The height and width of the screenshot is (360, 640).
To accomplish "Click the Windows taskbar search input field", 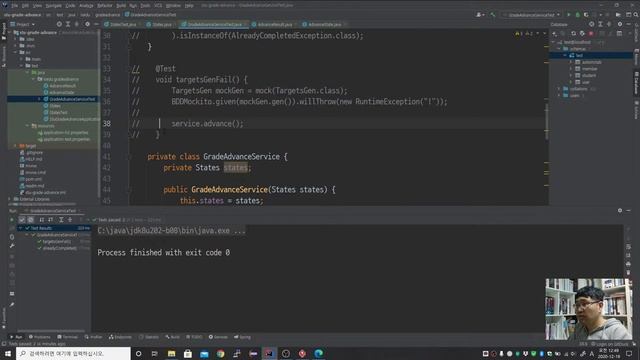I will (x=73, y=353).
